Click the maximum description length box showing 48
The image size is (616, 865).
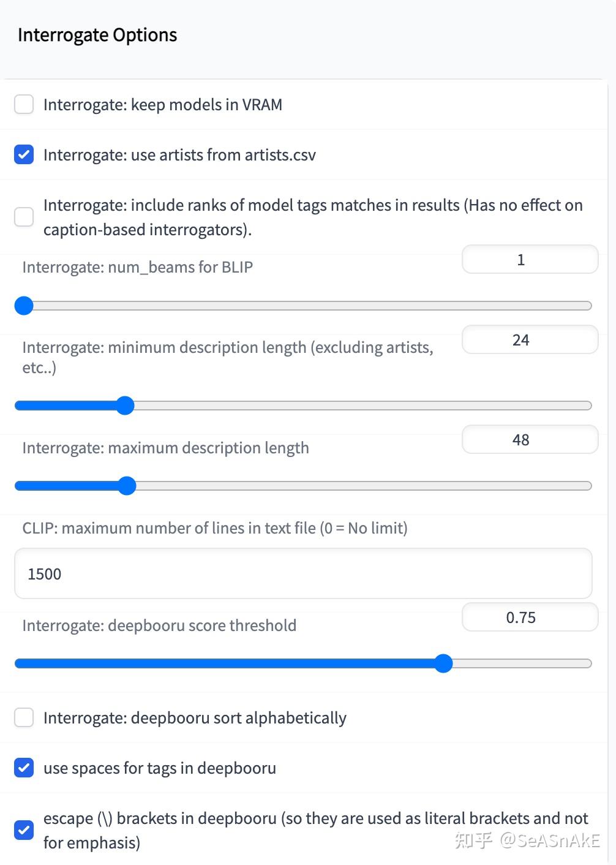pyautogui.click(x=530, y=440)
